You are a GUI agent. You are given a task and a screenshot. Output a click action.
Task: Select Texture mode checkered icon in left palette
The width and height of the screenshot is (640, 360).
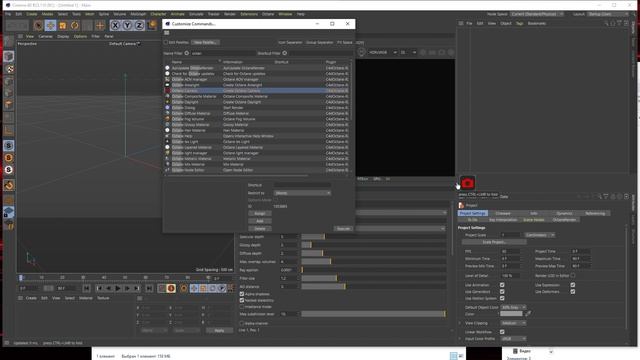[x=9, y=69]
